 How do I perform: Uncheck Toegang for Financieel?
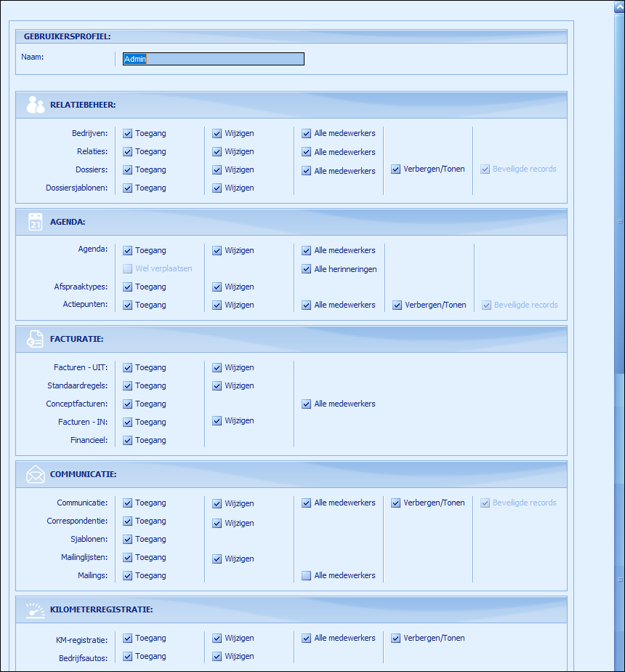pyautogui.click(x=128, y=441)
